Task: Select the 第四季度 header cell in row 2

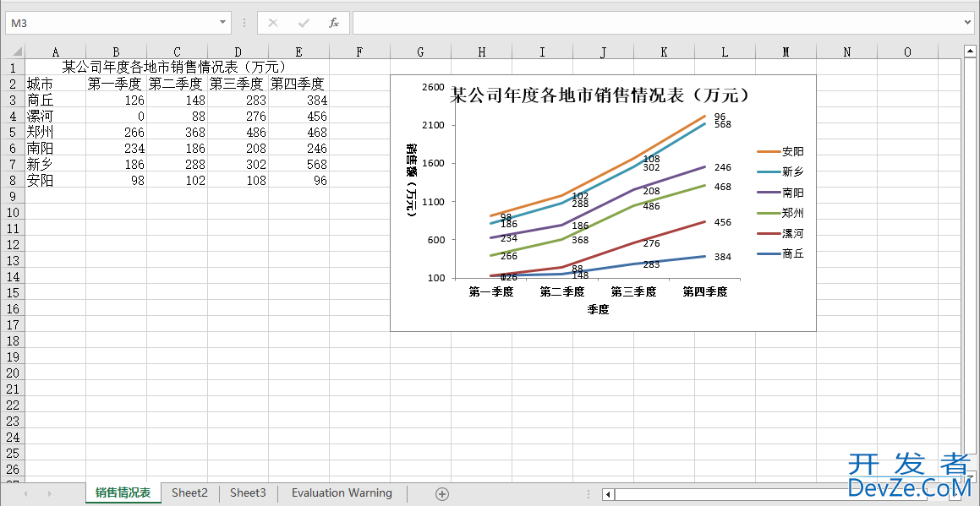Action: [298, 83]
